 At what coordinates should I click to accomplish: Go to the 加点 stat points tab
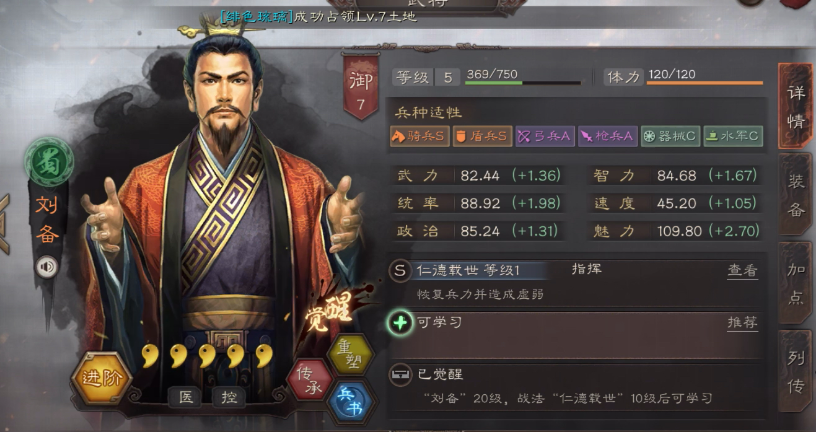point(795,283)
